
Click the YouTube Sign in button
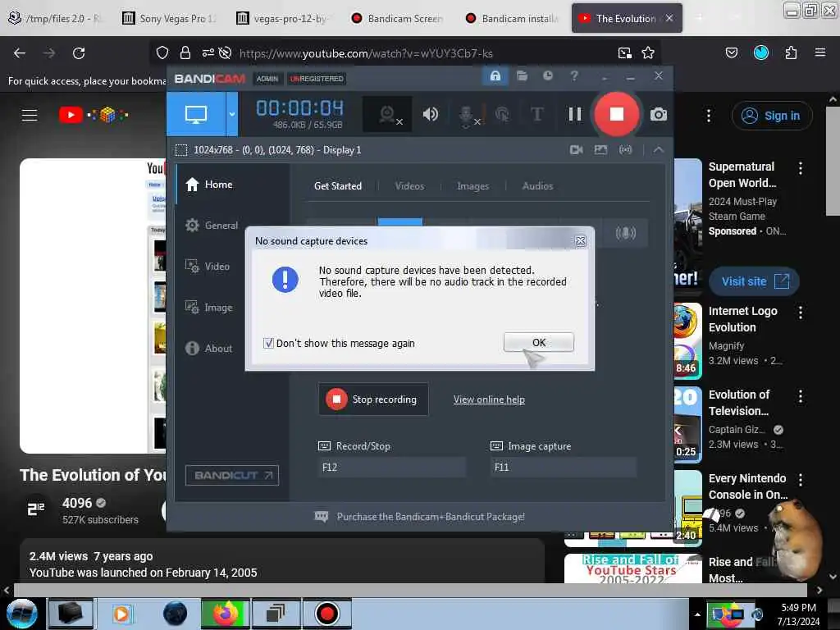click(x=772, y=116)
